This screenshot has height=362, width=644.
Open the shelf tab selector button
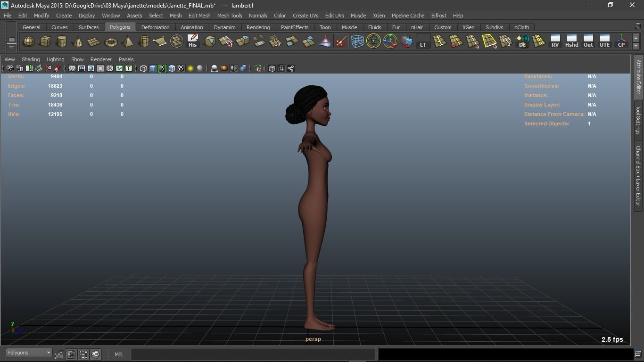(x=11, y=39)
